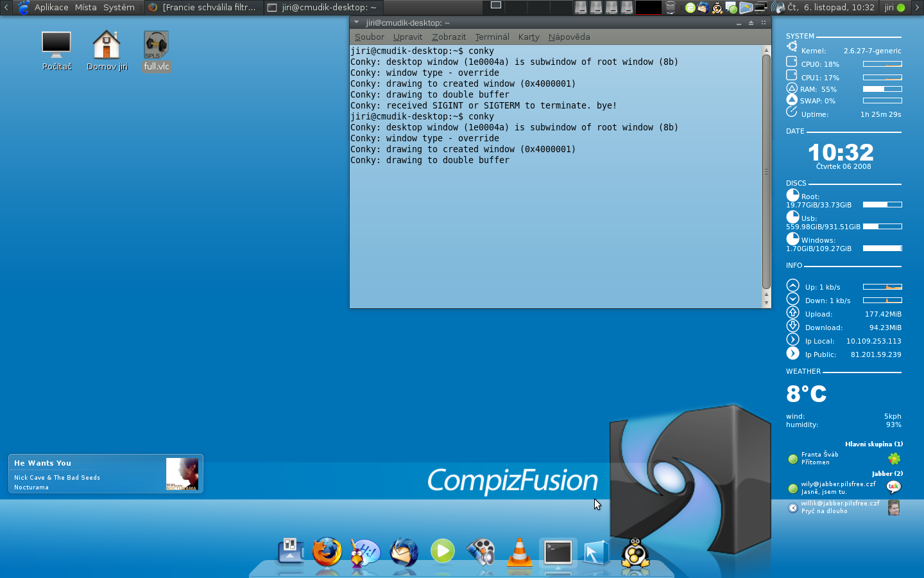Click the 8°C weather reading
Screen dimensions: 924x578
(x=806, y=394)
